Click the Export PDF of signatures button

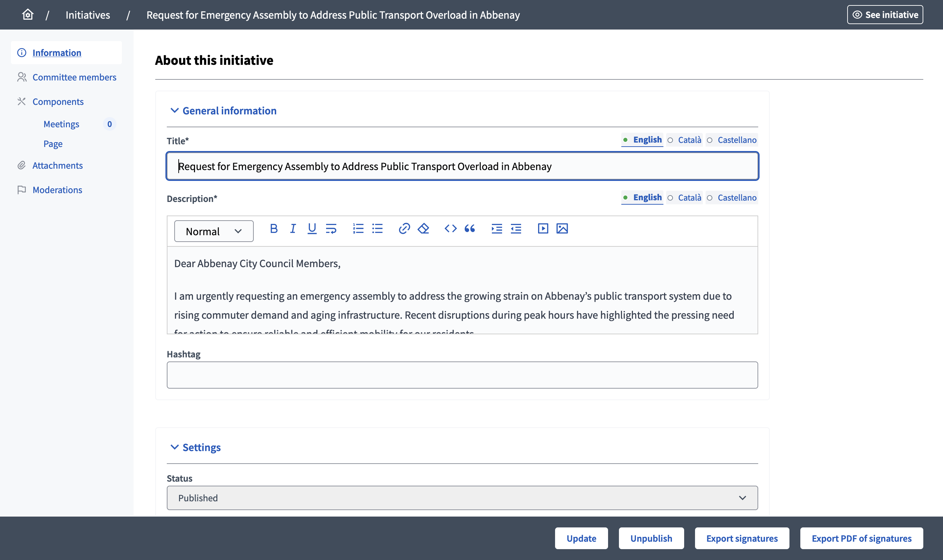(861, 538)
